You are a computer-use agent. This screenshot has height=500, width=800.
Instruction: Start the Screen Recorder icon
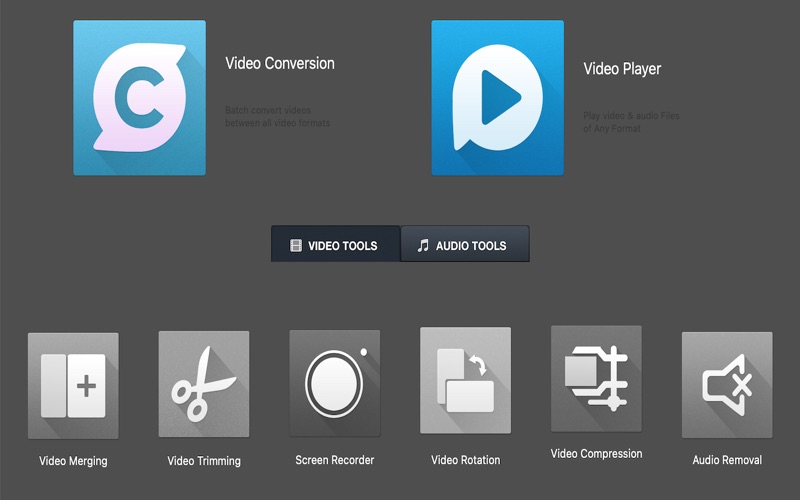pyautogui.click(x=335, y=384)
